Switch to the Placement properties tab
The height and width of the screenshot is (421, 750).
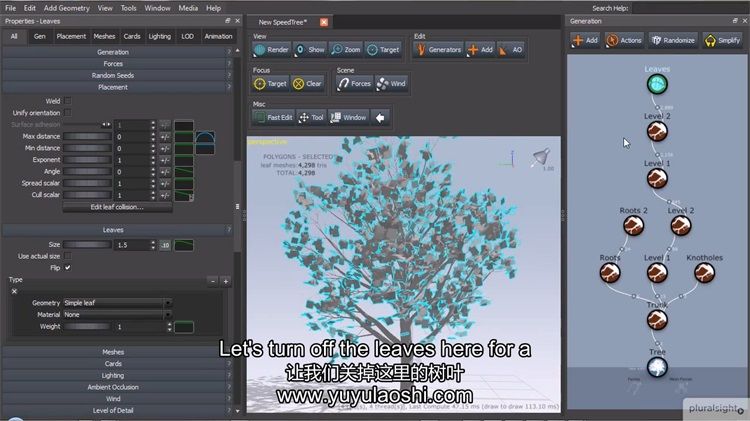click(x=71, y=36)
